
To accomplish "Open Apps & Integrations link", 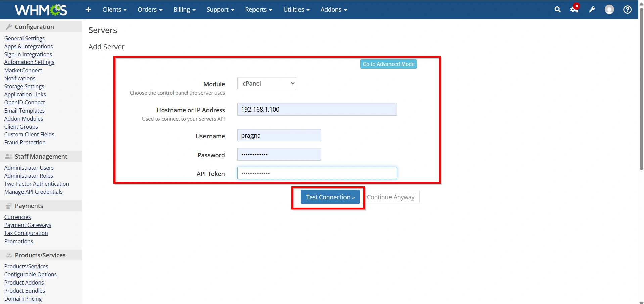I will (29, 46).
